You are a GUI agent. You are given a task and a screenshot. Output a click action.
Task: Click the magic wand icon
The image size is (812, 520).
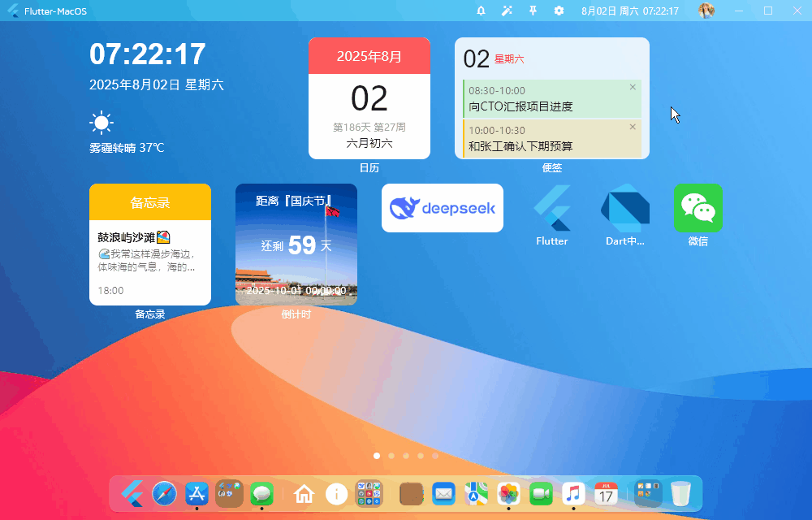click(507, 11)
